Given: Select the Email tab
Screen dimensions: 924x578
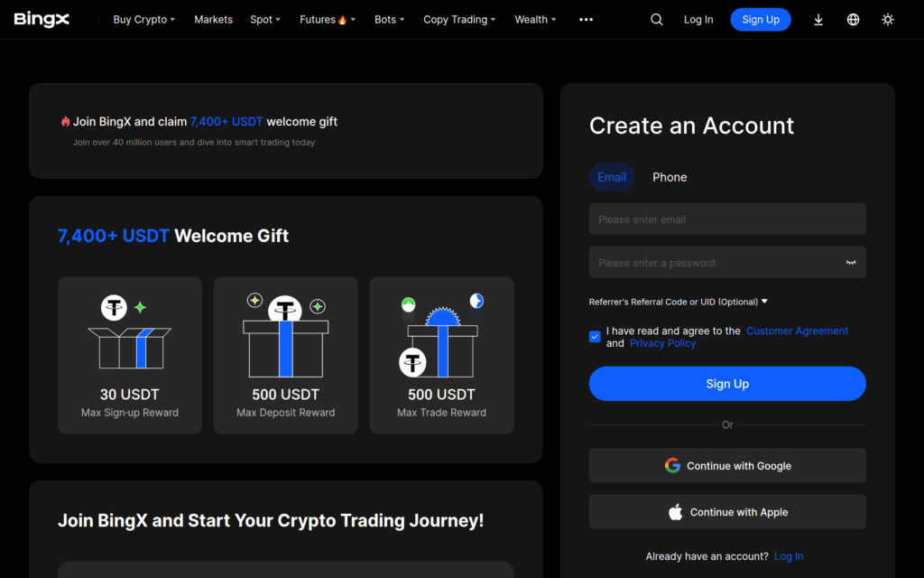Looking at the screenshot, I should (612, 177).
